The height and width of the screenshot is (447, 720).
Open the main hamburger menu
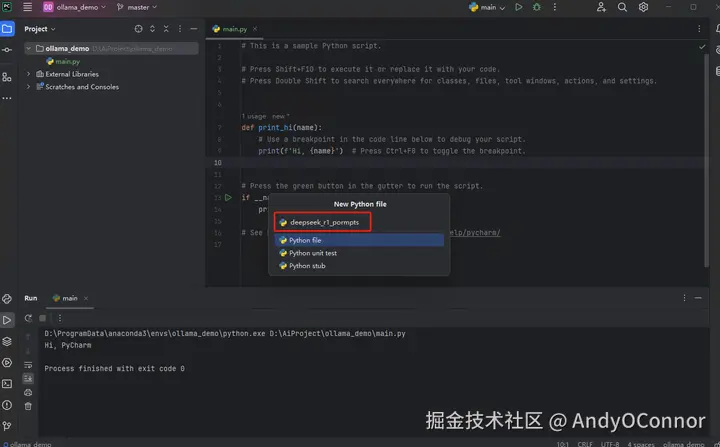28,7
